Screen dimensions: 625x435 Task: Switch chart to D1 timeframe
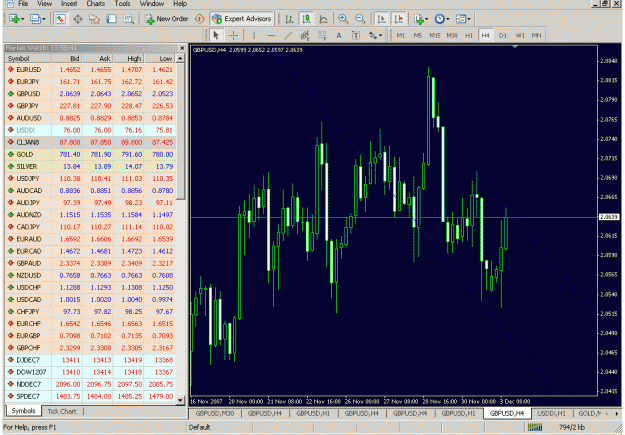pyautogui.click(x=503, y=35)
